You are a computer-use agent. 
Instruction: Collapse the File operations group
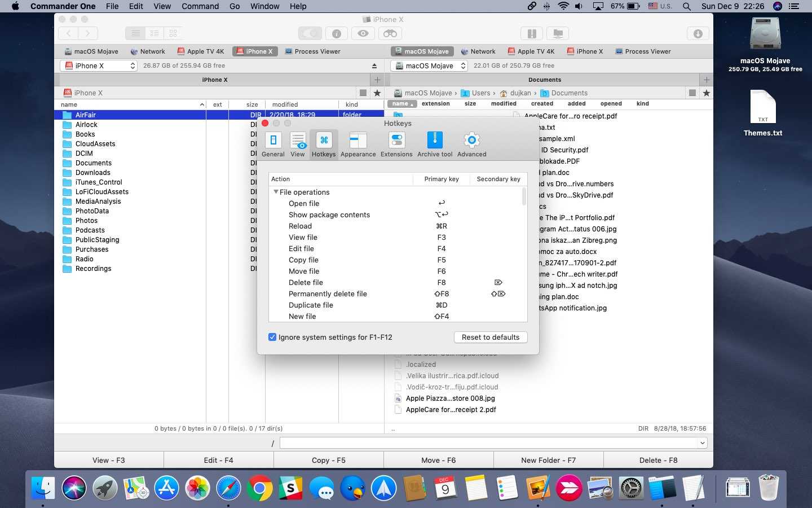[276, 192]
